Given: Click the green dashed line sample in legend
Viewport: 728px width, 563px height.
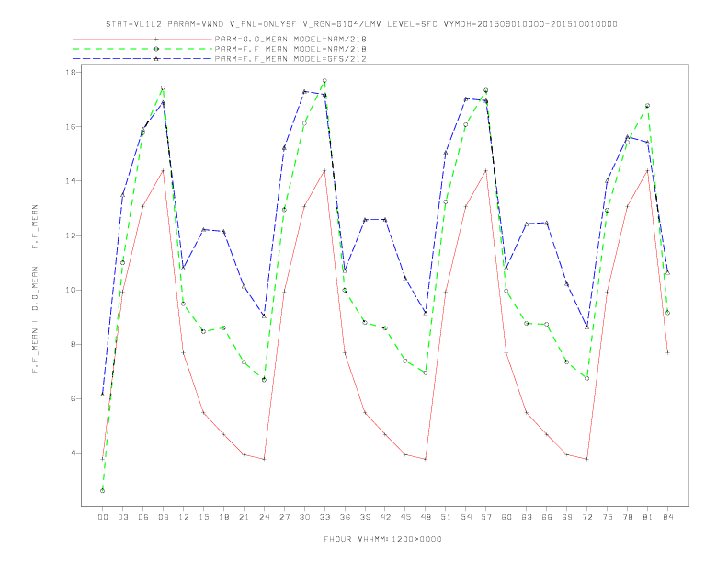Looking at the screenshot, I should tap(142, 49).
